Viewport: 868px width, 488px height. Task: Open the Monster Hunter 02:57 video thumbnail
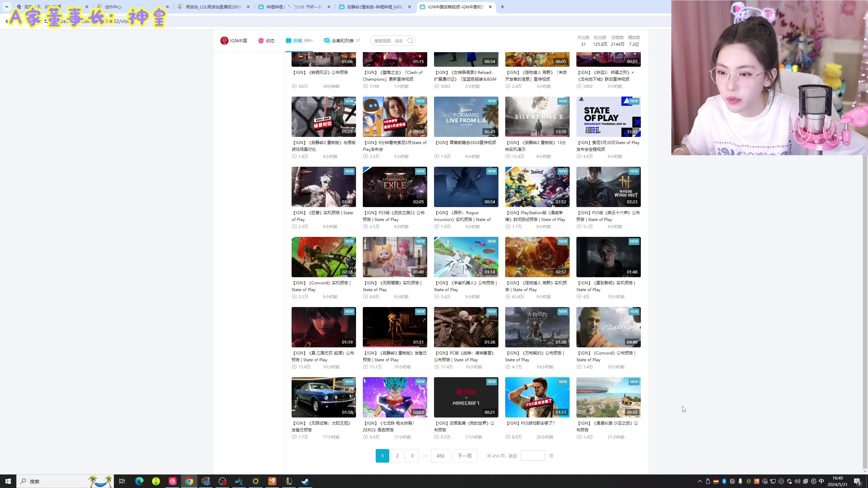pyautogui.click(x=537, y=257)
